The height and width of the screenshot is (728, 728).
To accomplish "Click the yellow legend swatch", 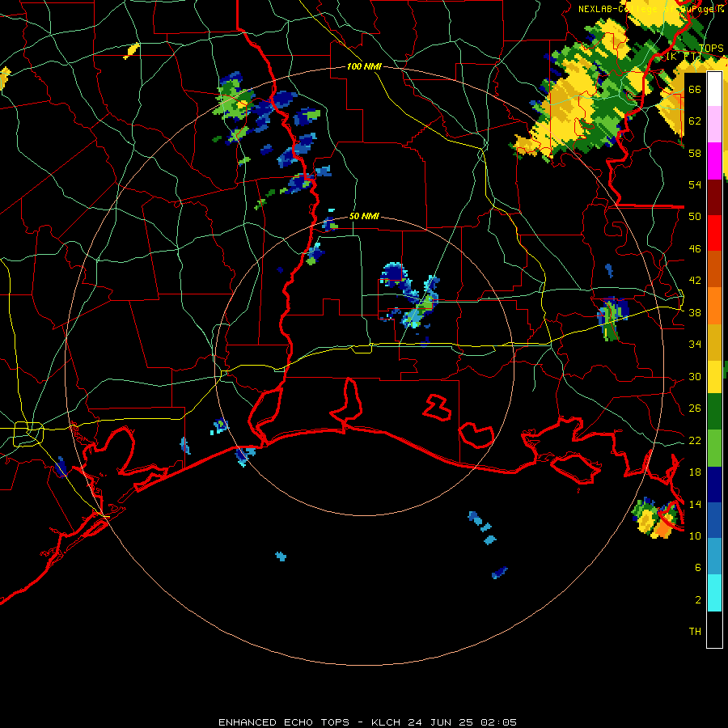I will (x=714, y=377).
